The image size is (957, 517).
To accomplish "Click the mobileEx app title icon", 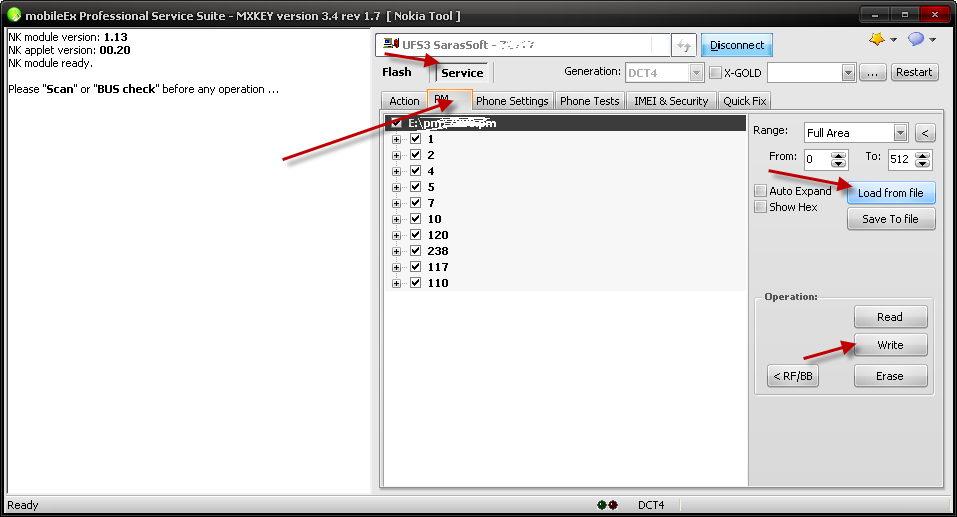I will pos(13,15).
